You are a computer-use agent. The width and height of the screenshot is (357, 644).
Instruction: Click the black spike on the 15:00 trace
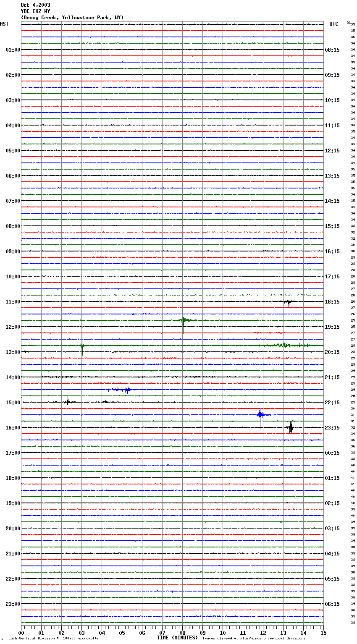coord(68,402)
